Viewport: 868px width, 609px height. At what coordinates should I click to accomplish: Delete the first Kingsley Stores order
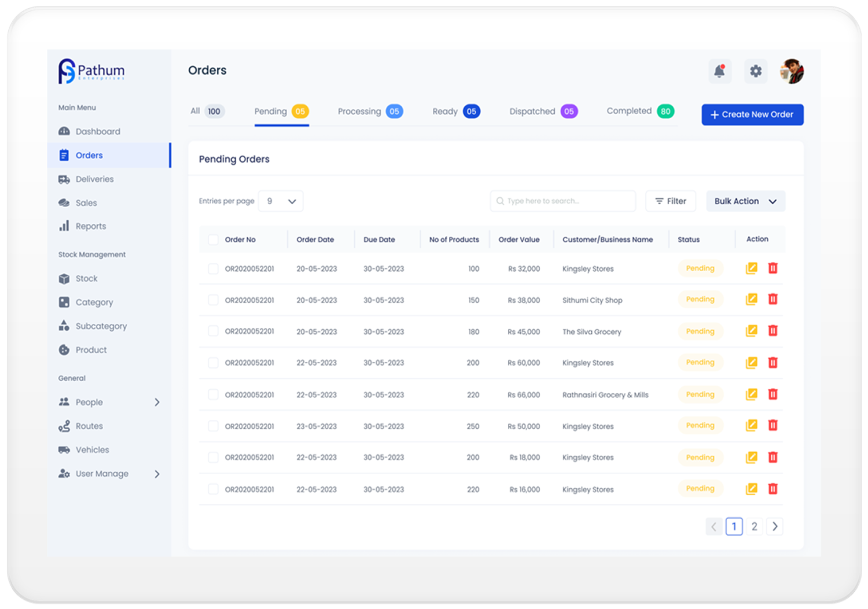[773, 268]
